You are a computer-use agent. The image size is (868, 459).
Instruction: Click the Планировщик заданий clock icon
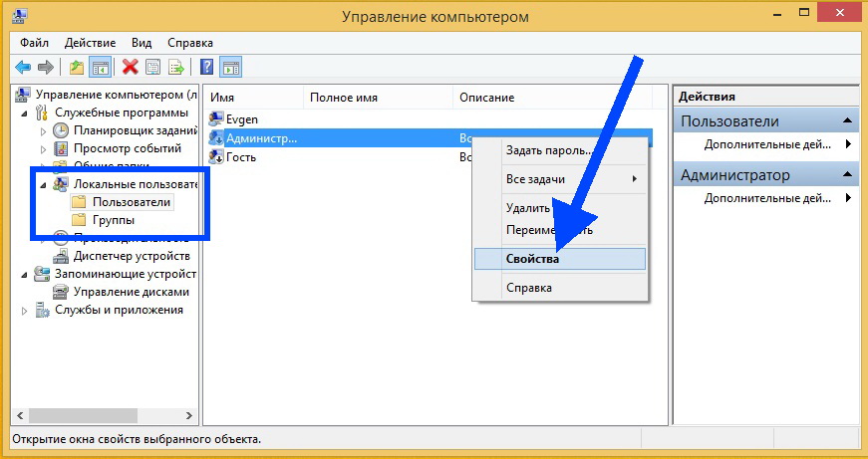point(61,131)
